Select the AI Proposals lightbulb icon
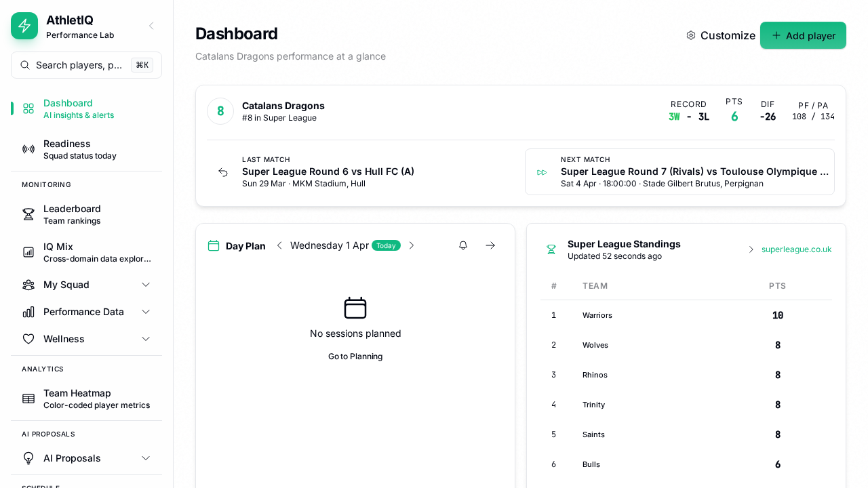The height and width of the screenshot is (488, 868). [x=28, y=458]
